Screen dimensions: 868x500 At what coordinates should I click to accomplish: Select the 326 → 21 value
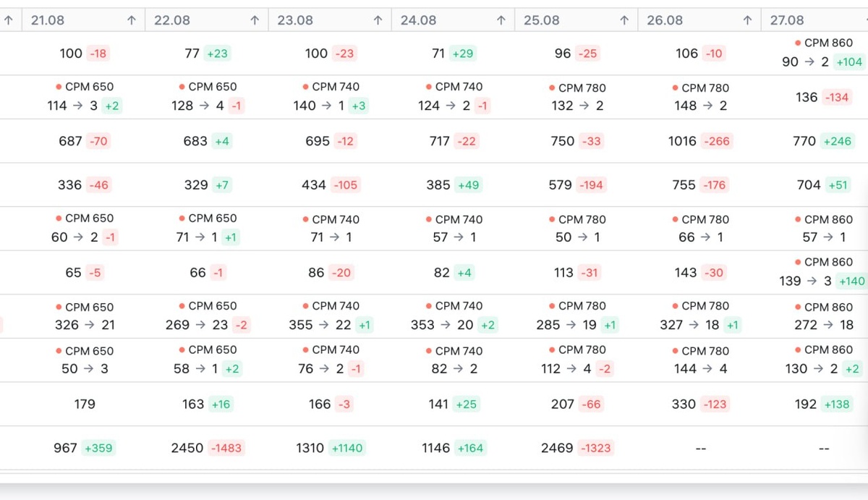[x=85, y=325]
